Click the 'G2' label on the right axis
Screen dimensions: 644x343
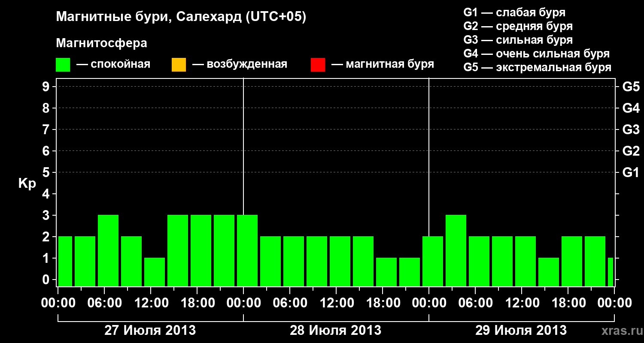631,151
